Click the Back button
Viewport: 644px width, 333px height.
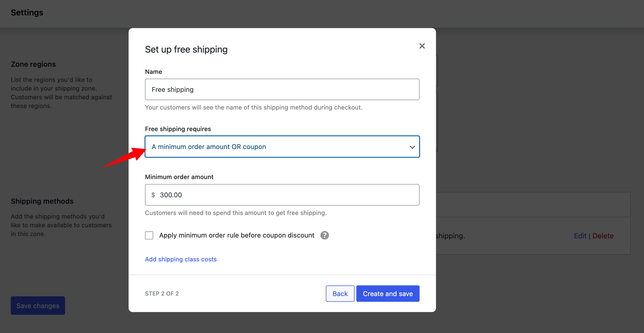(x=340, y=293)
